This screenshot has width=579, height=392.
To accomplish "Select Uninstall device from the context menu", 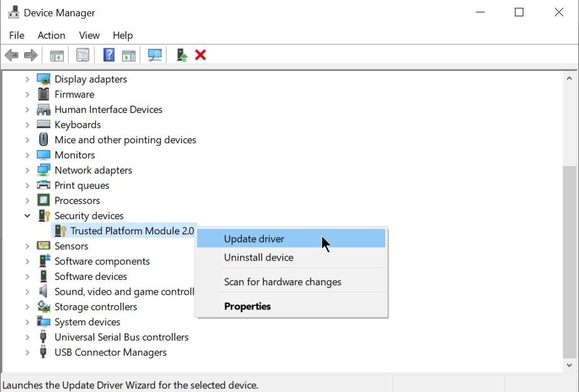I will [259, 257].
